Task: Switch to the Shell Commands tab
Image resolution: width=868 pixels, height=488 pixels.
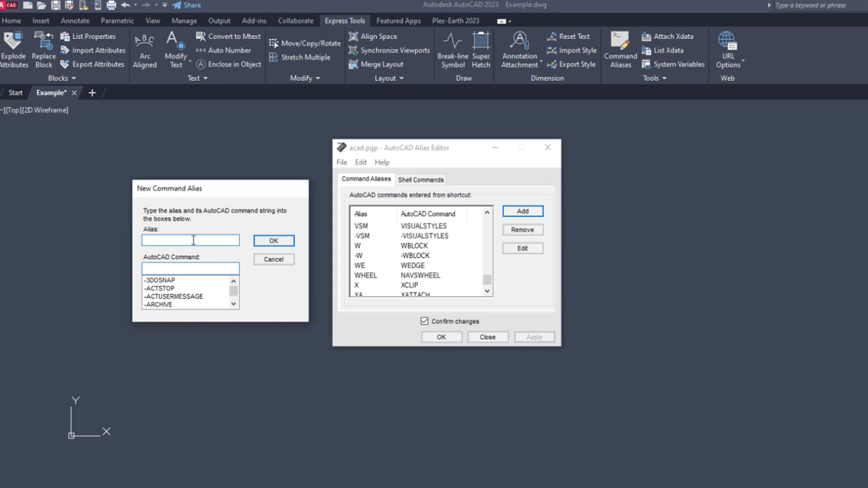Action: click(x=420, y=180)
